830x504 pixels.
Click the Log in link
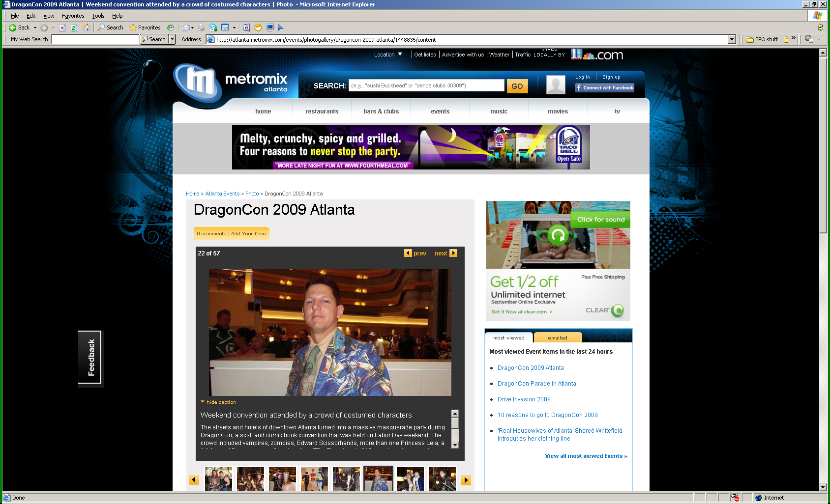[583, 77]
